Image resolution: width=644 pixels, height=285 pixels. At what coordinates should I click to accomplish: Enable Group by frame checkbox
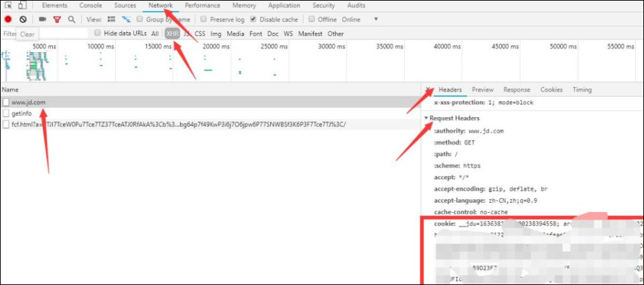(139, 19)
